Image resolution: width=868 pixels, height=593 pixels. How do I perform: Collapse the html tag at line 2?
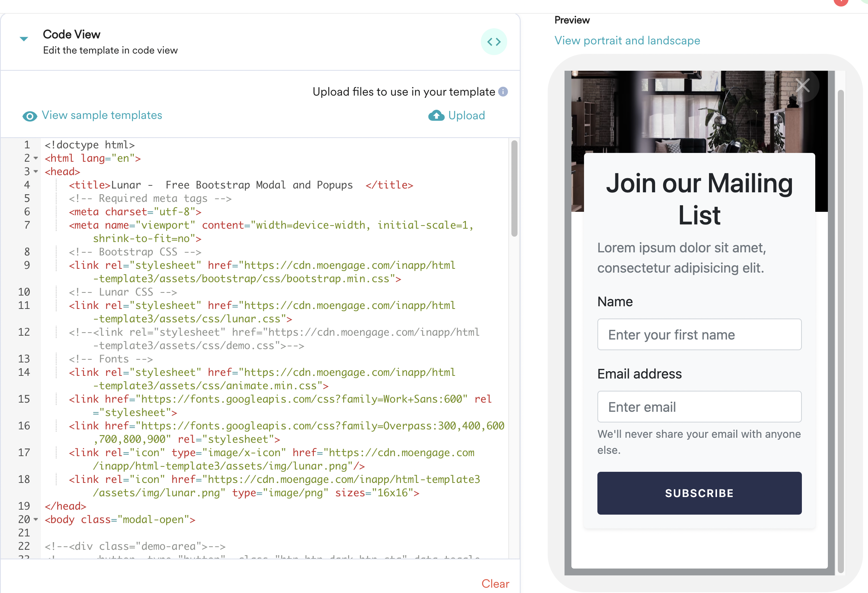36,158
